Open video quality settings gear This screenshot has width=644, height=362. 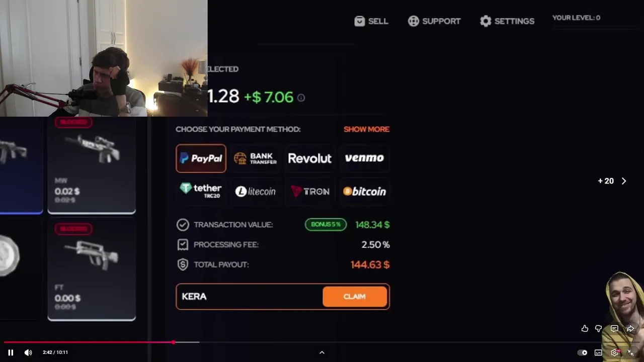[614, 352]
